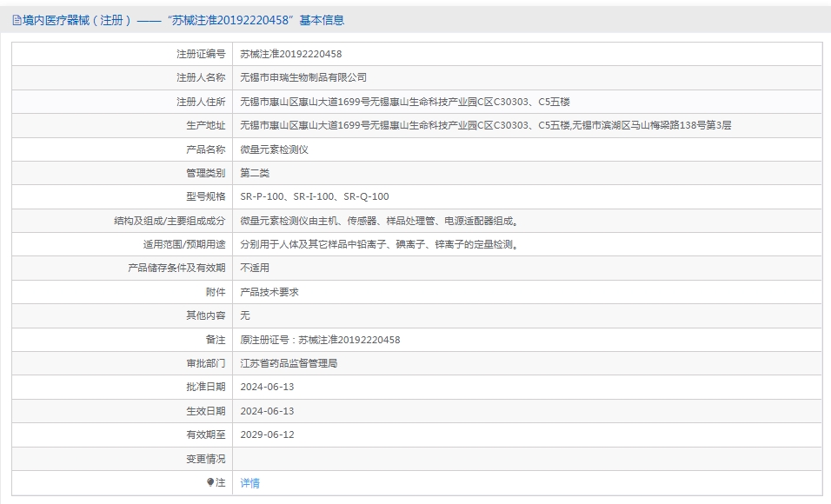Click the lightbulb icon next to 注
The width and height of the screenshot is (831, 504).
(210, 481)
